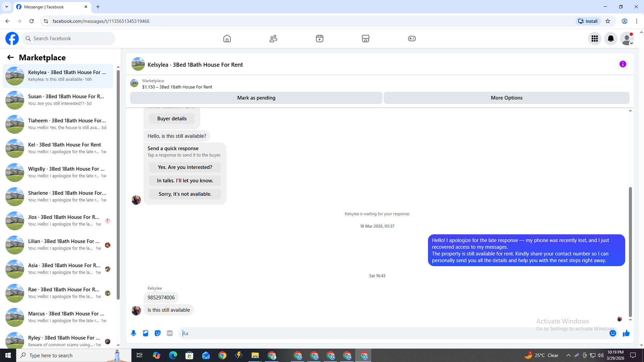The height and width of the screenshot is (362, 644).
Task: Choose a sticker icon
Action: click(x=158, y=333)
